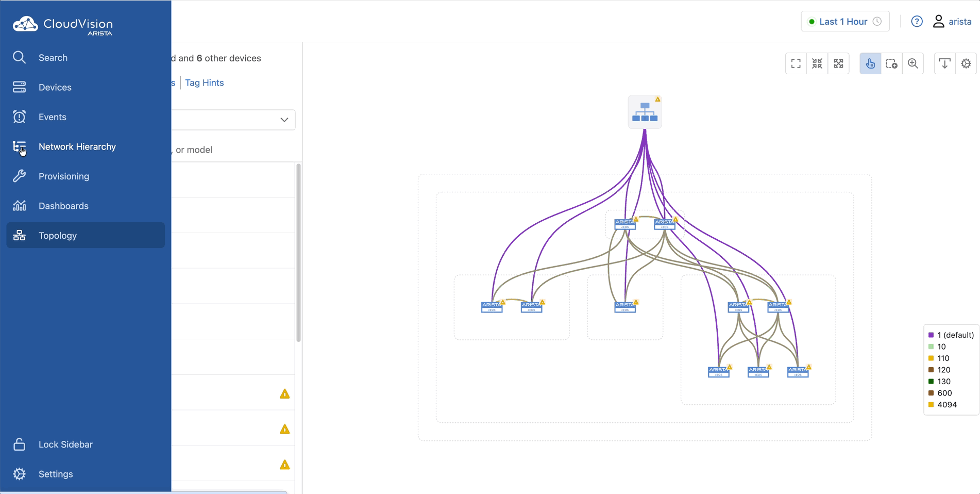Open the help question-mark icon

[917, 22]
